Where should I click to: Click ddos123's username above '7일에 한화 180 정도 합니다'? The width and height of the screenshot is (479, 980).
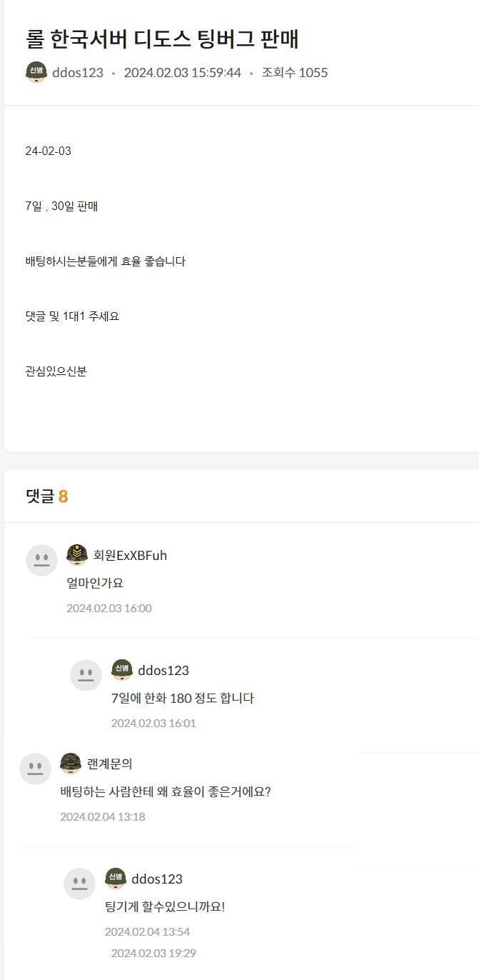point(163,671)
